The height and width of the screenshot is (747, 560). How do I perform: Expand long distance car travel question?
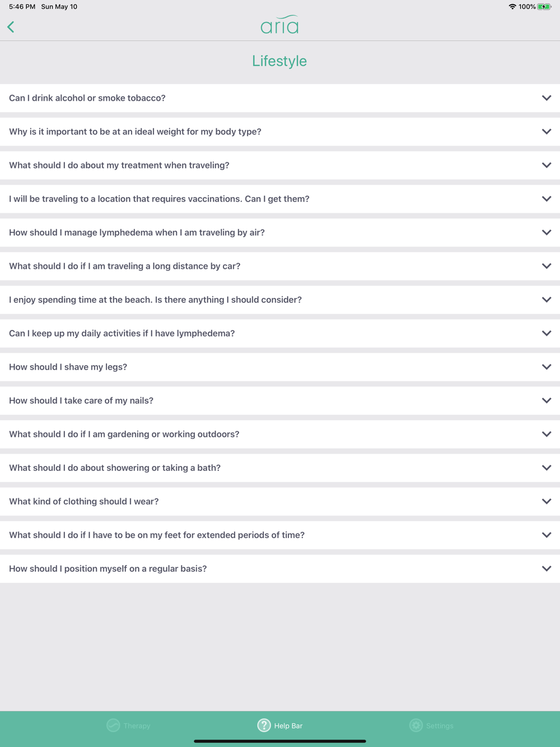click(279, 266)
